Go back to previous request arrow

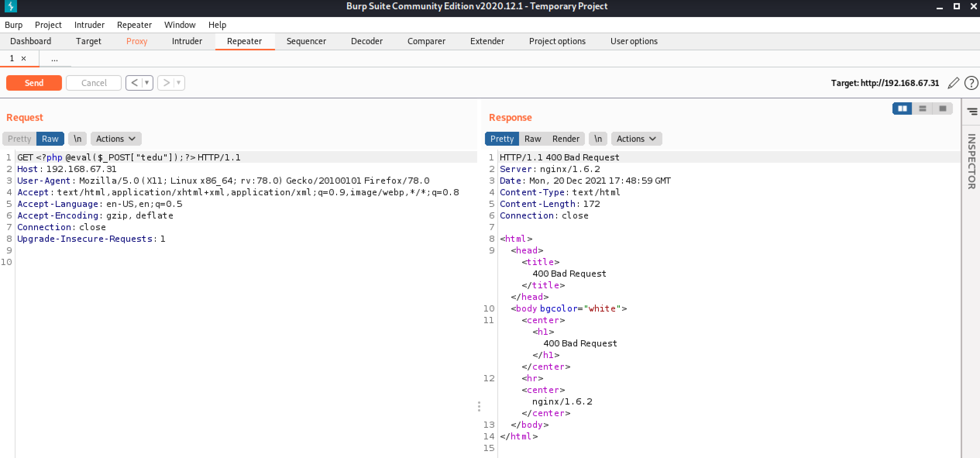[x=134, y=83]
